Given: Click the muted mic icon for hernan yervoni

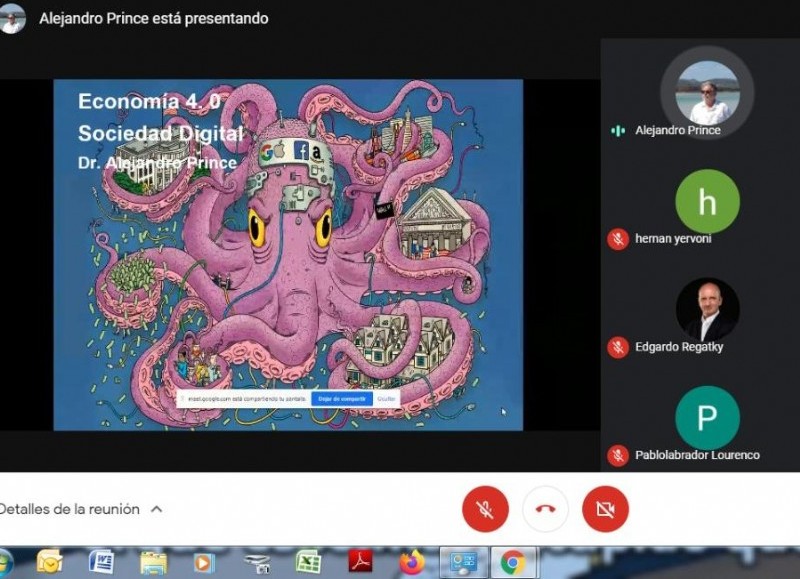Looking at the screenshot, I should (618, 239).
